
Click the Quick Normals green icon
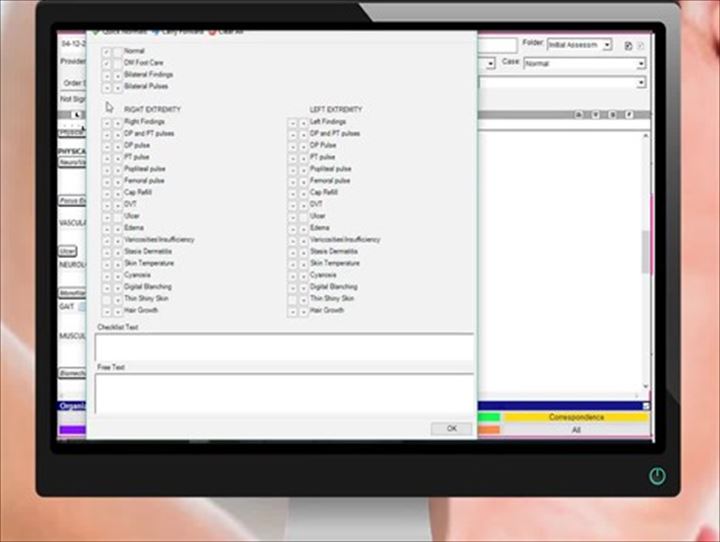click(x=96, y=33)
